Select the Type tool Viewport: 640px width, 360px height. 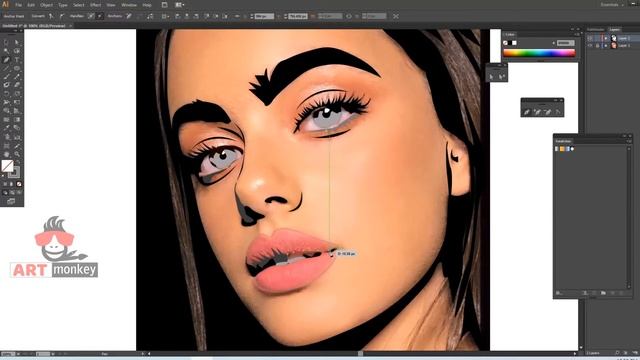pyautogui.click(x=17, y=60)
